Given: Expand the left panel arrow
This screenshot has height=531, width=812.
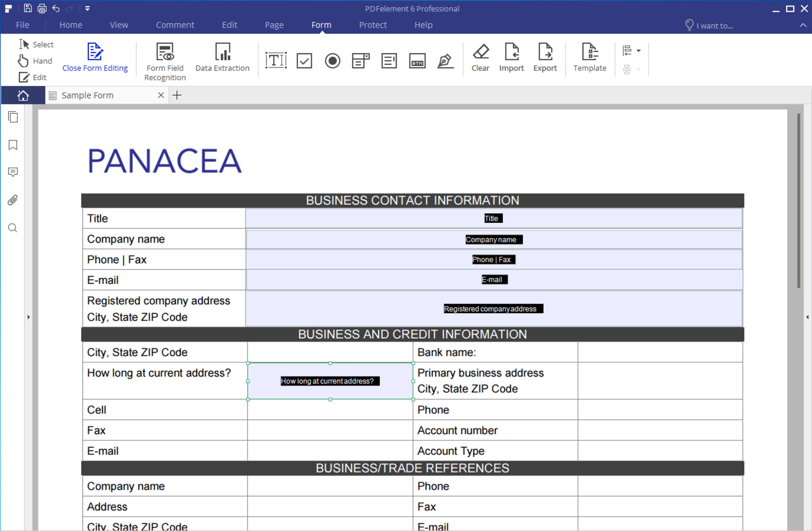Looking at the screenshot, I should tap(29, 317).
